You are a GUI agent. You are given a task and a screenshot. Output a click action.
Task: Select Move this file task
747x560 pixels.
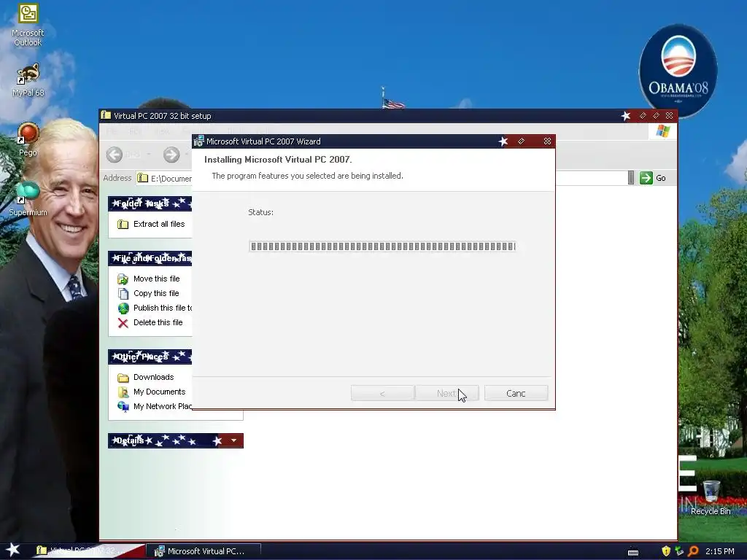pos(156,279)
